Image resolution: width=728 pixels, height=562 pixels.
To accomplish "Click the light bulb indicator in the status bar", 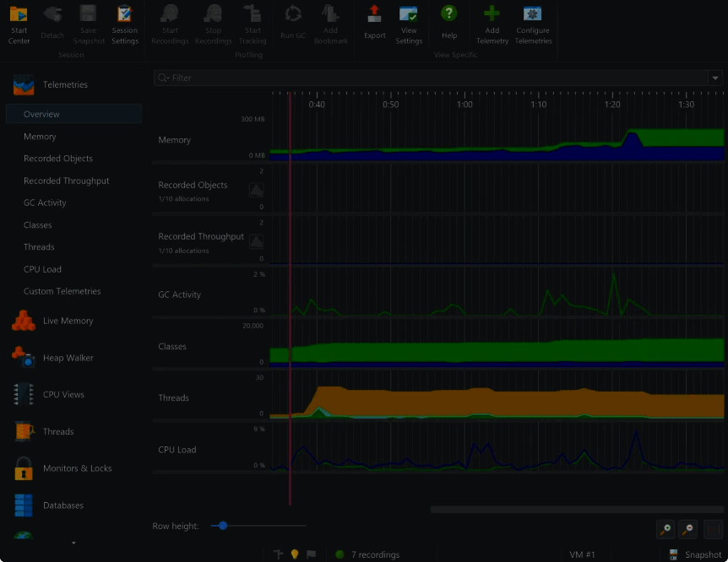I will (294, 554).
